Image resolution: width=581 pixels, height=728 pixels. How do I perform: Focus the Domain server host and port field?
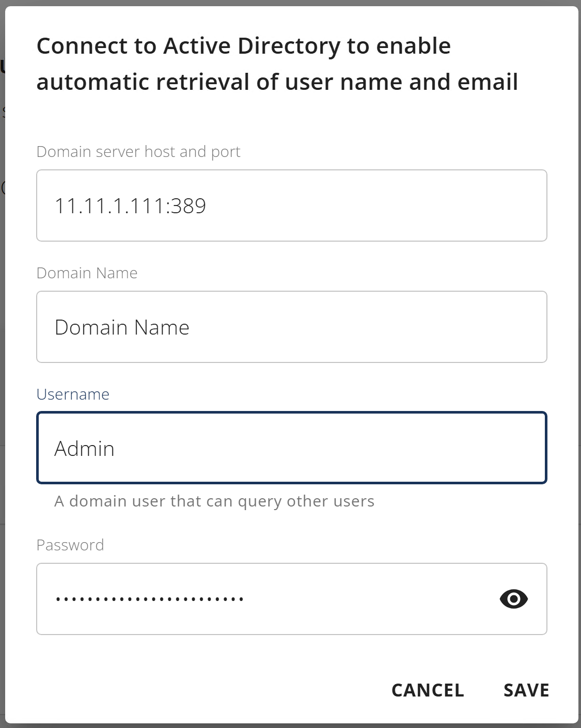[x=292, y=205]
